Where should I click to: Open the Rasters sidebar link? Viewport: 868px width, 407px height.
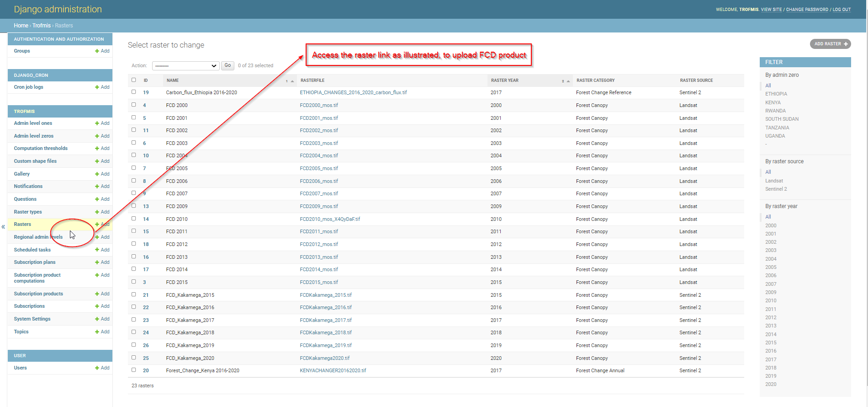[22, 224]
